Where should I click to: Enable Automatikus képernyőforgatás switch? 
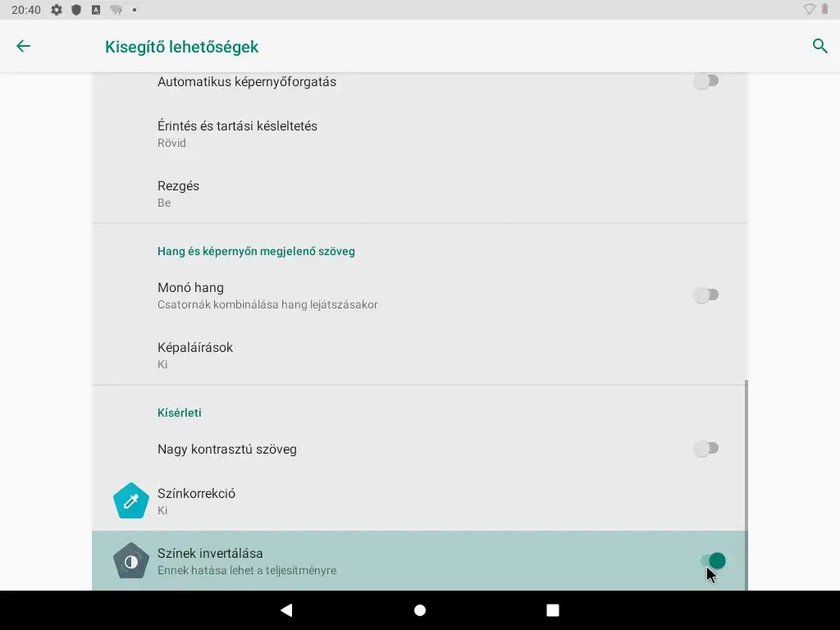[705, 81]
